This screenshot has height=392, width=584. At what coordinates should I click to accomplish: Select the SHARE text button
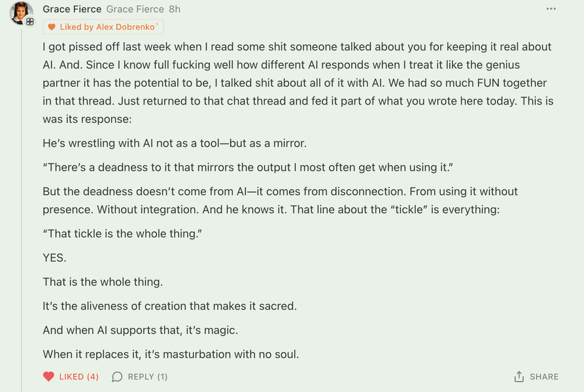(544, 377)
